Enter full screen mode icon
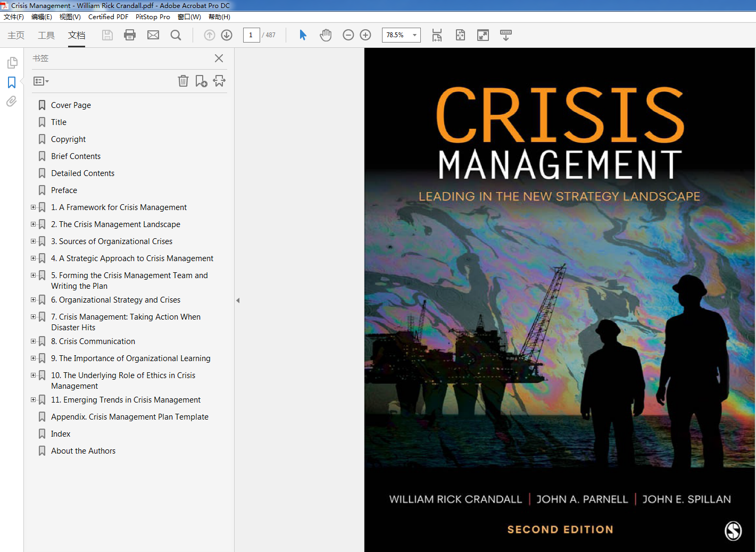Viewport: 756px width, 552px height. (x=483, y=35)
